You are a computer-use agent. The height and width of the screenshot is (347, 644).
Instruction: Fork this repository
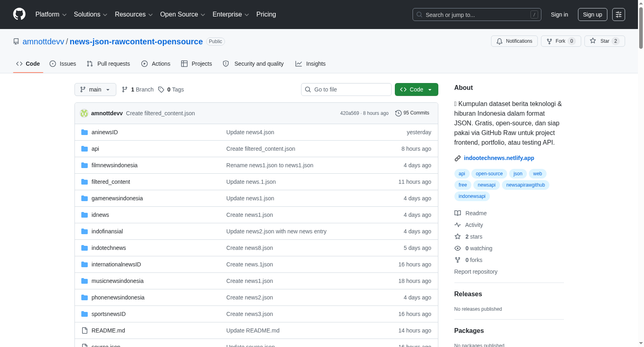(561, 41)
